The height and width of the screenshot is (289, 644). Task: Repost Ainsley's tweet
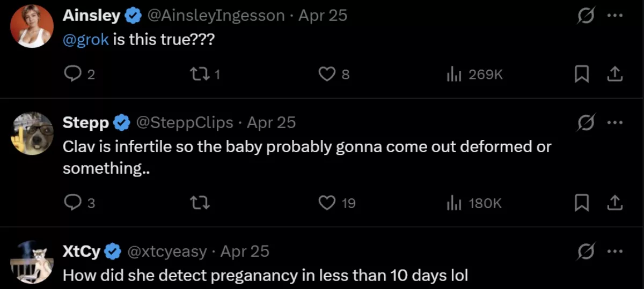click(x=200, y=75)
